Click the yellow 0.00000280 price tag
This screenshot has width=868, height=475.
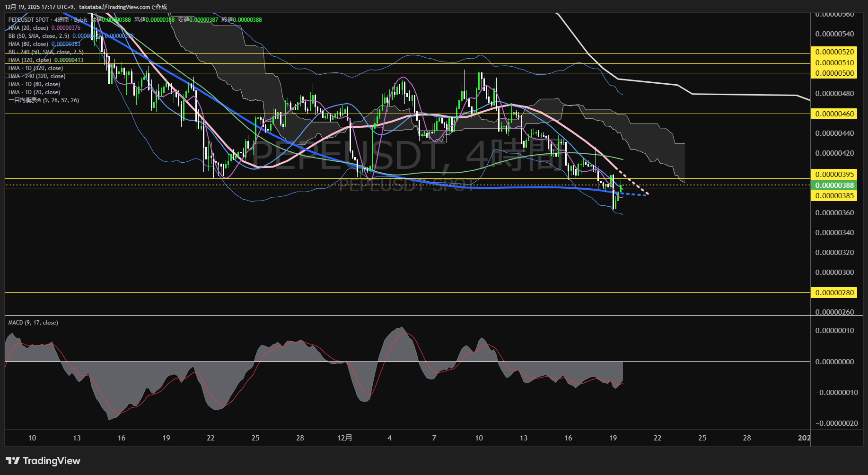[834, 293]
